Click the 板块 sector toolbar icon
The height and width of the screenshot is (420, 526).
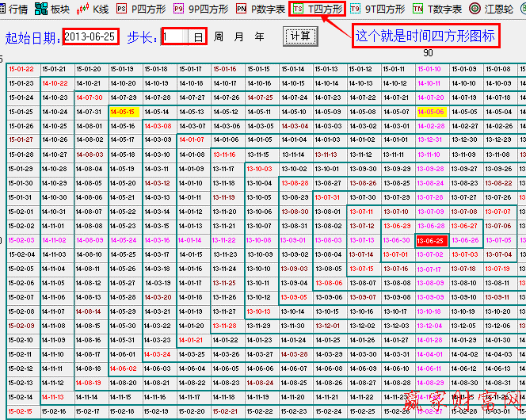coord(52,10)
